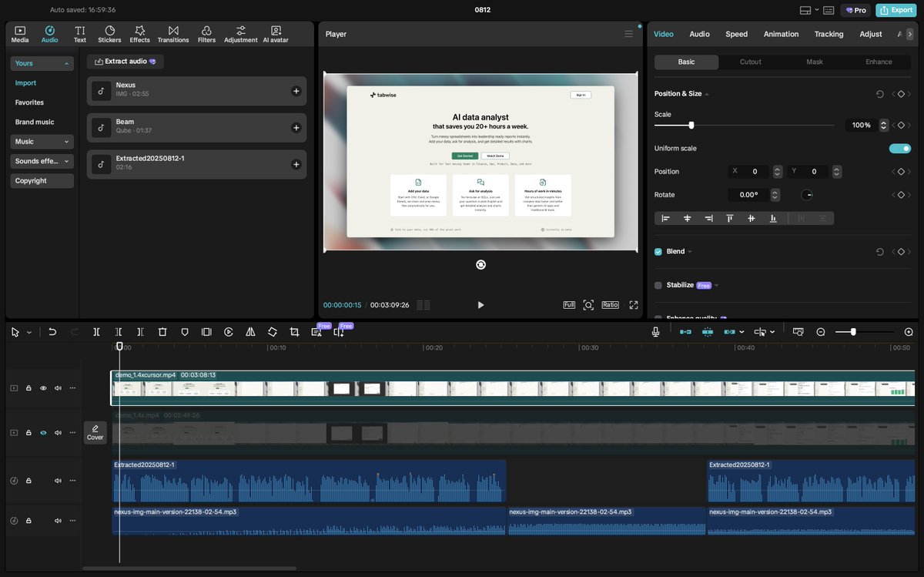The image size is (924, 577).
Task: Add Beam track with plus icon
Action: click(x=296, y=128)
